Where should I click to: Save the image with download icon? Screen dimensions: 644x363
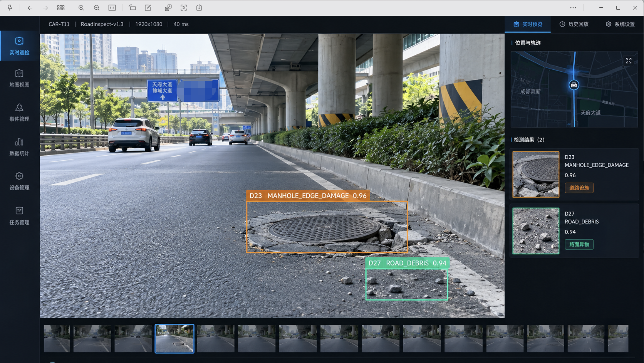click(x=199, y=8)
